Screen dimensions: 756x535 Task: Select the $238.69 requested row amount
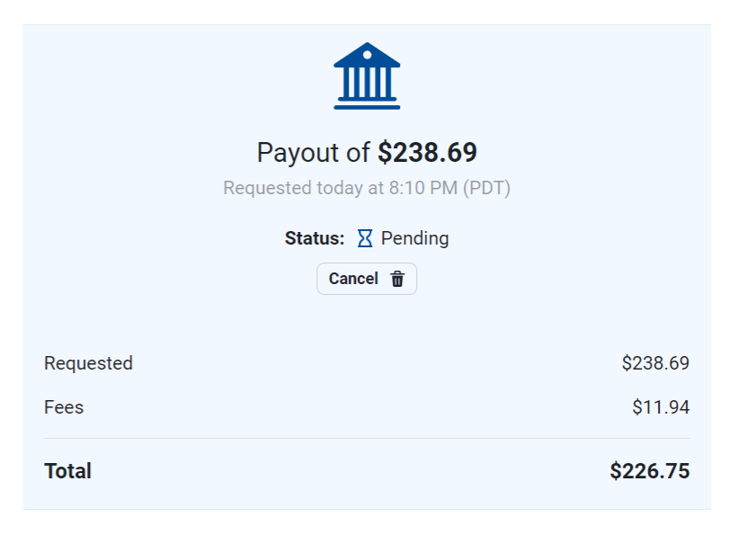click(655, 363)
